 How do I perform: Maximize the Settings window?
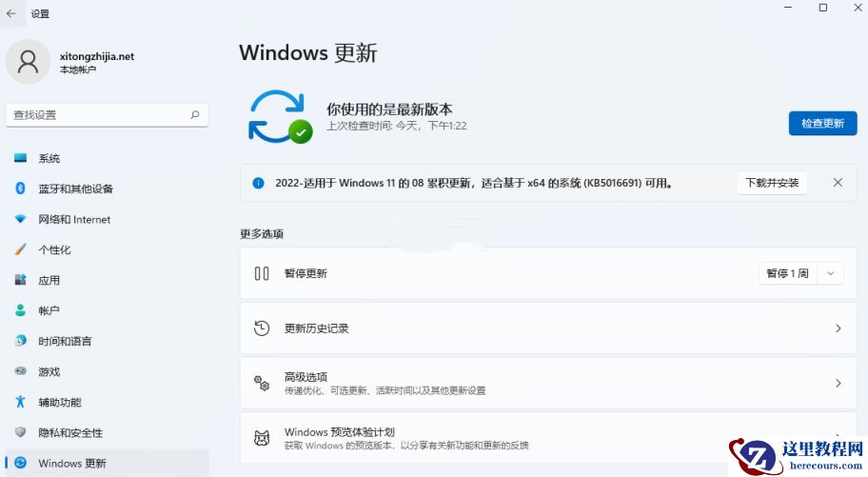pyautogui.click(x=823, y=8)
